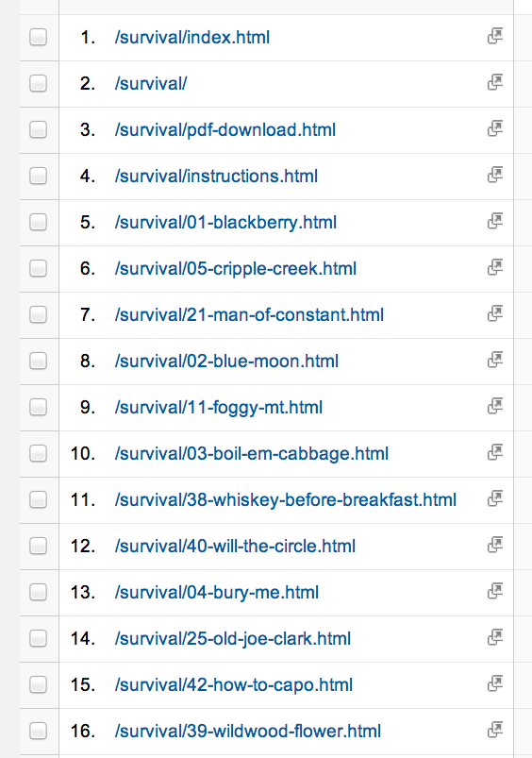Open /survival/42-how-to-capo.html link
Screen dimensions: 532x758
(x=233, y=685)
